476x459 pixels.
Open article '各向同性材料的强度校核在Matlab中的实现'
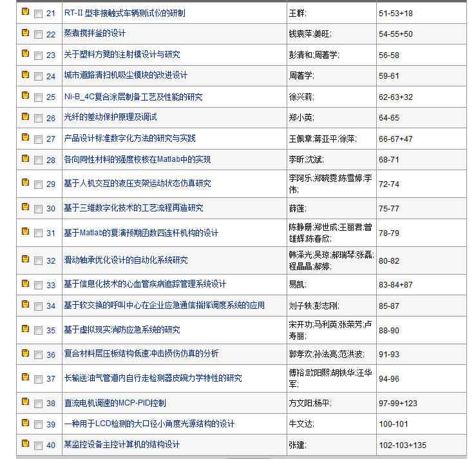137,159
